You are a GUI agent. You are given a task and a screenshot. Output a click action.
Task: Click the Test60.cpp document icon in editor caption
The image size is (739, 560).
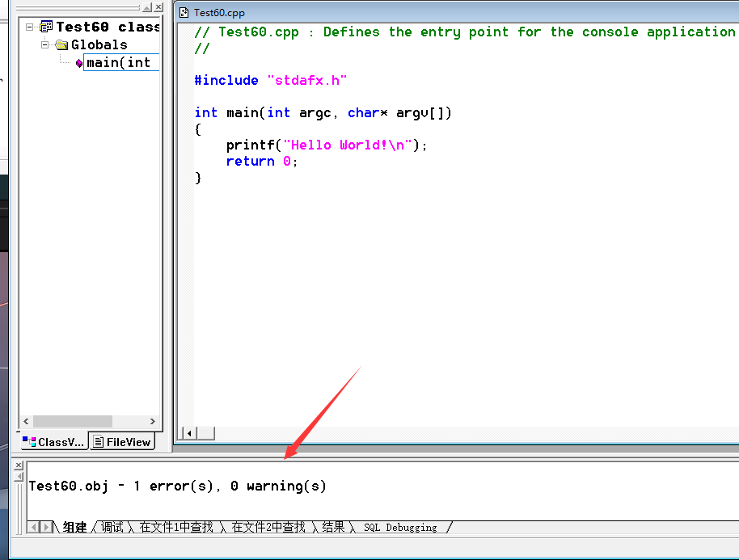pyautogui.click(x=183, y=12)
